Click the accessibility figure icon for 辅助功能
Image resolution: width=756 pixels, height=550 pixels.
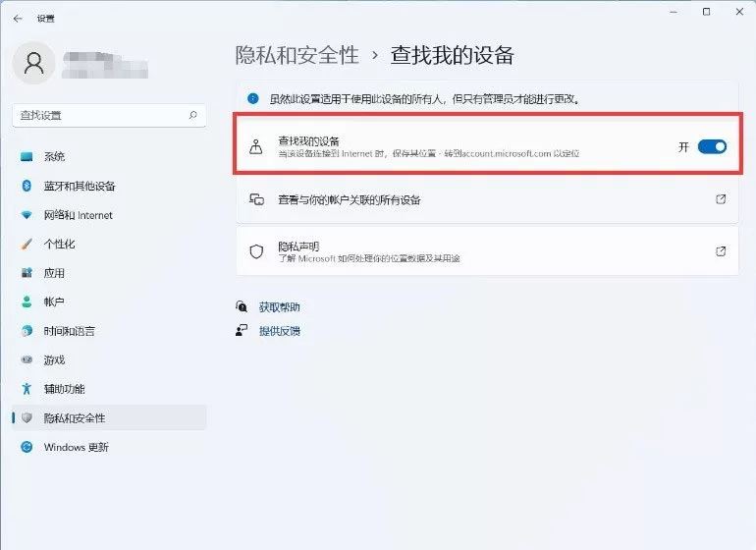point(27,389)
